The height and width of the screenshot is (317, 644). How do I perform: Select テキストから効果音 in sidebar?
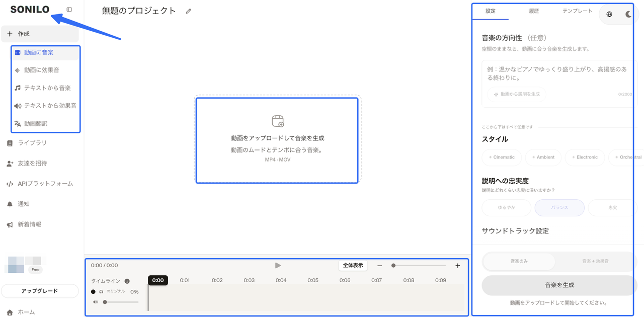click(x=45, y=106)
